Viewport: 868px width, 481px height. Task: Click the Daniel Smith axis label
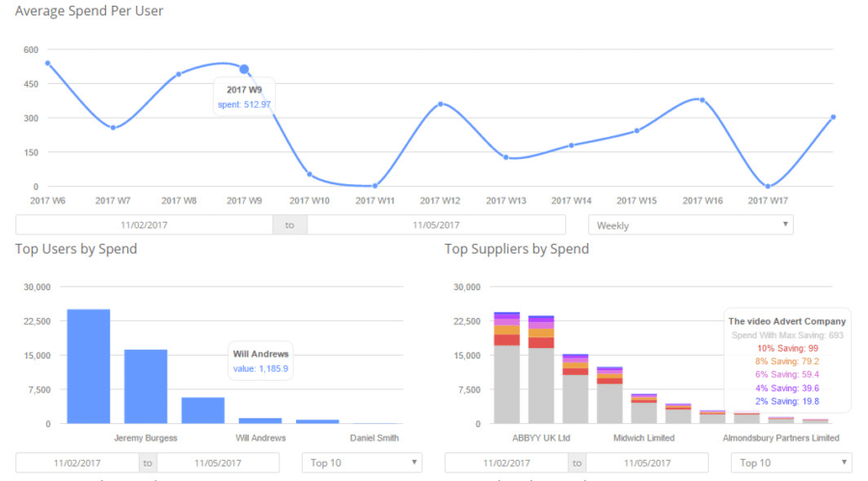pos(374,438)
